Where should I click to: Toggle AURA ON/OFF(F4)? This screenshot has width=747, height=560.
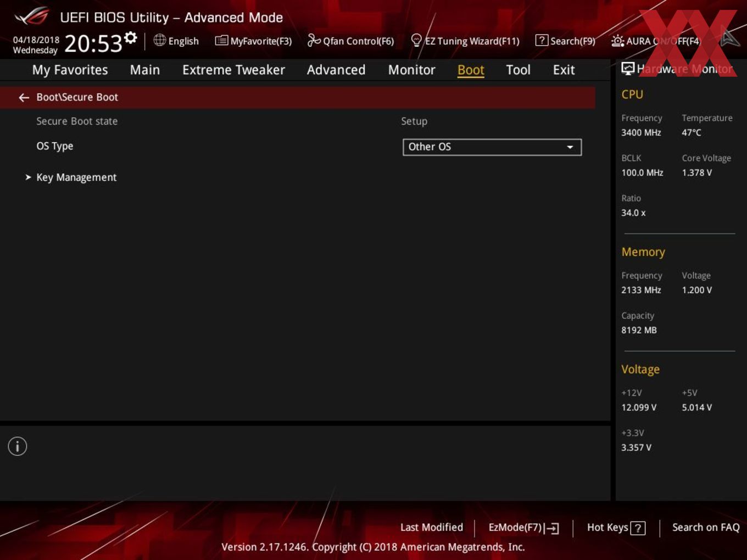(x=656, y=41)
